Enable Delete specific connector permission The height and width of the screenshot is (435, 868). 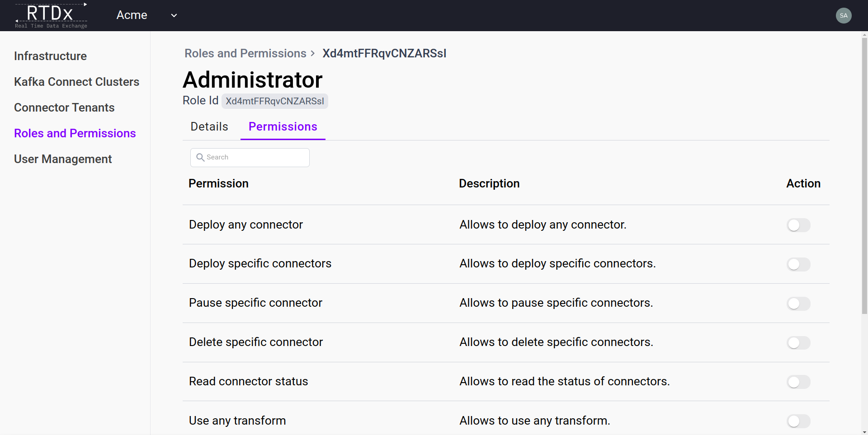[798, 343]
